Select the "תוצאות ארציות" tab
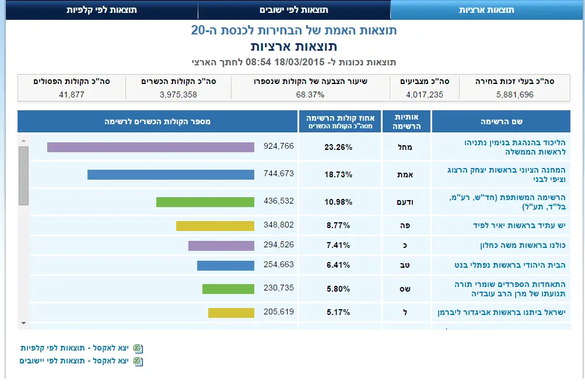585x392 pixels. click(x=488, y=9)
